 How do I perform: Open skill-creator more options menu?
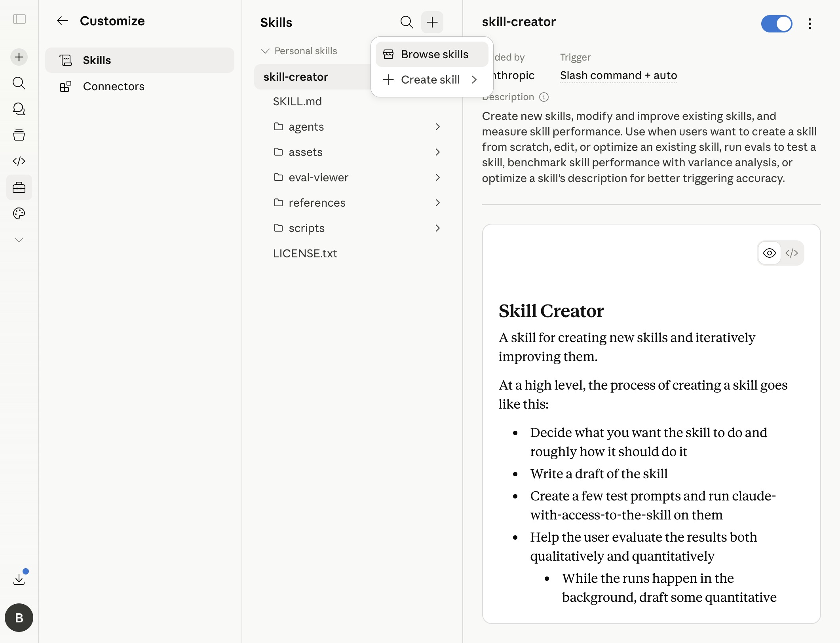[810, 24]
